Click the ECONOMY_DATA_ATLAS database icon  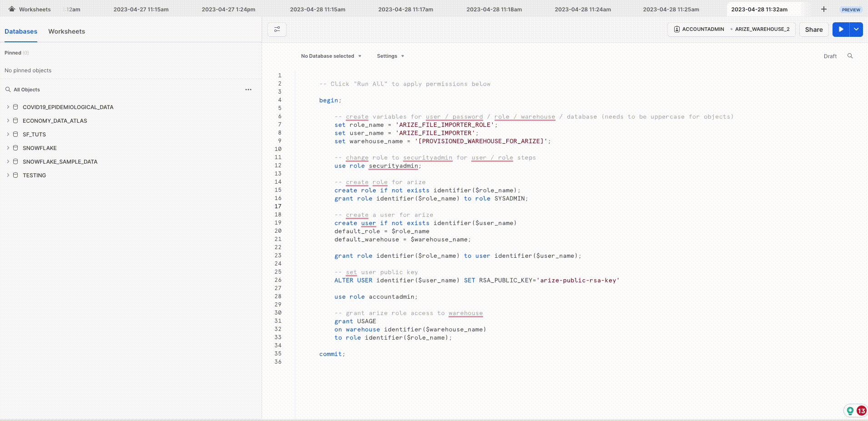point(15,120)
